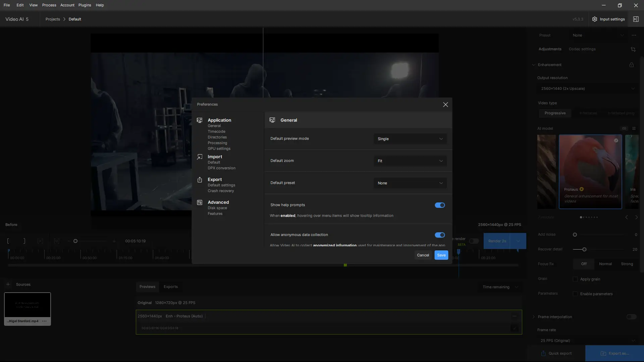Select the Nigel Stanford.mp4 source thumbnail
This screenshot has width=644, height=362.
coord(27,305)
